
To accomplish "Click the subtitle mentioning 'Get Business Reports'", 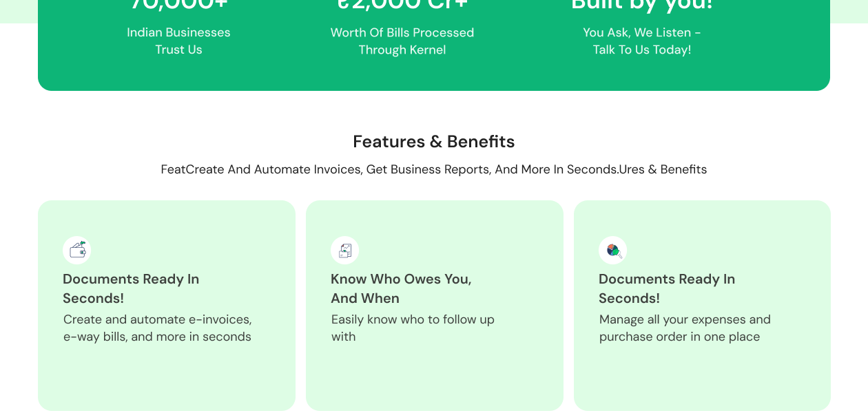I will click(x=434, y=169).
